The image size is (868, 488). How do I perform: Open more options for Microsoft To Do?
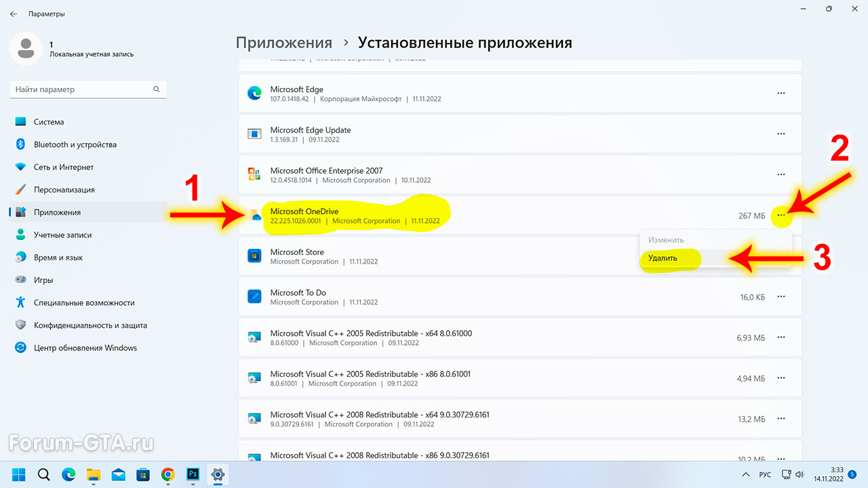(781, 297)
